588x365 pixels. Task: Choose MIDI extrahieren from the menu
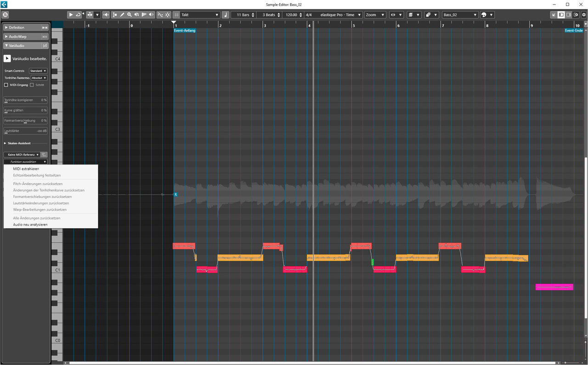26,169
